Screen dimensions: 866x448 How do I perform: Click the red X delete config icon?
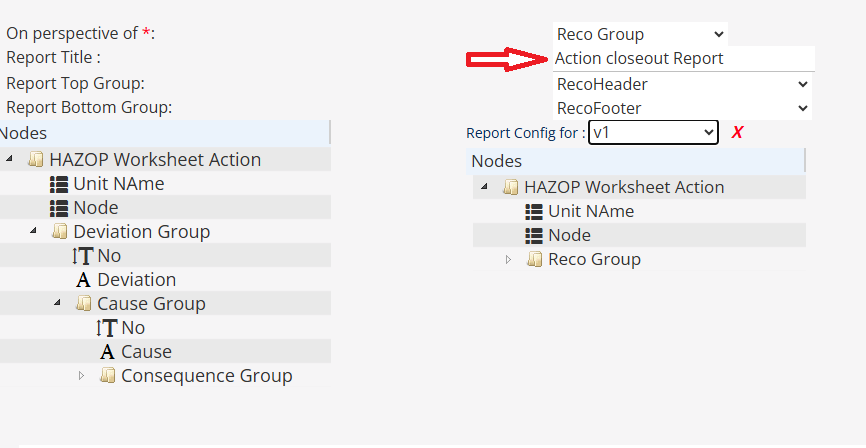[737, 133]
